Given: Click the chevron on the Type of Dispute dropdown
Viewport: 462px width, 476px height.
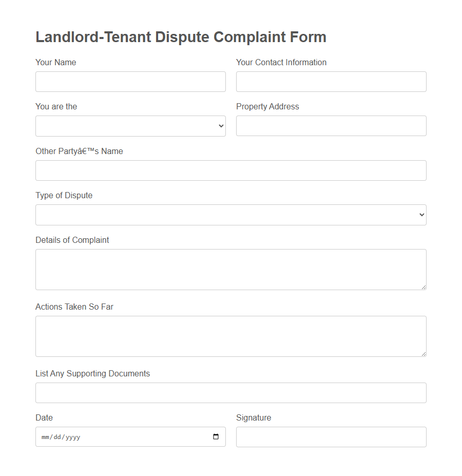Looking at the screenshot, I should [421, 215].
